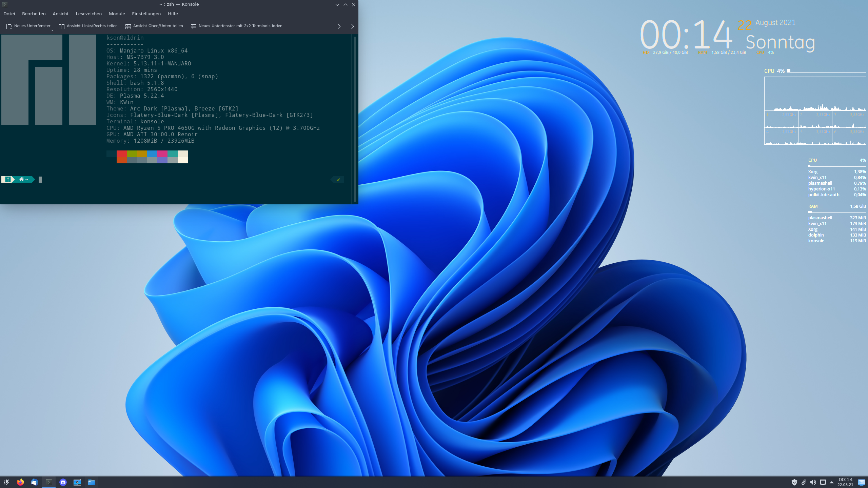Click the Konsole terminal taskbar icon

49,482
